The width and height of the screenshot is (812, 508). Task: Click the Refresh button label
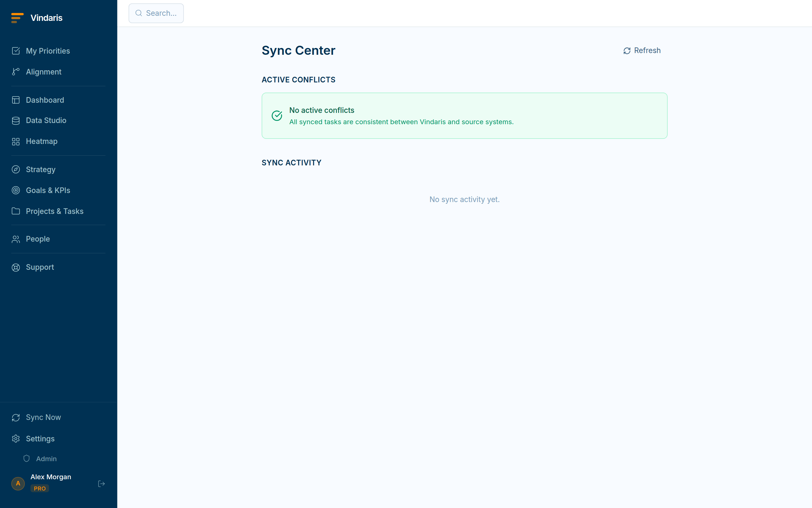click(647, 51)
